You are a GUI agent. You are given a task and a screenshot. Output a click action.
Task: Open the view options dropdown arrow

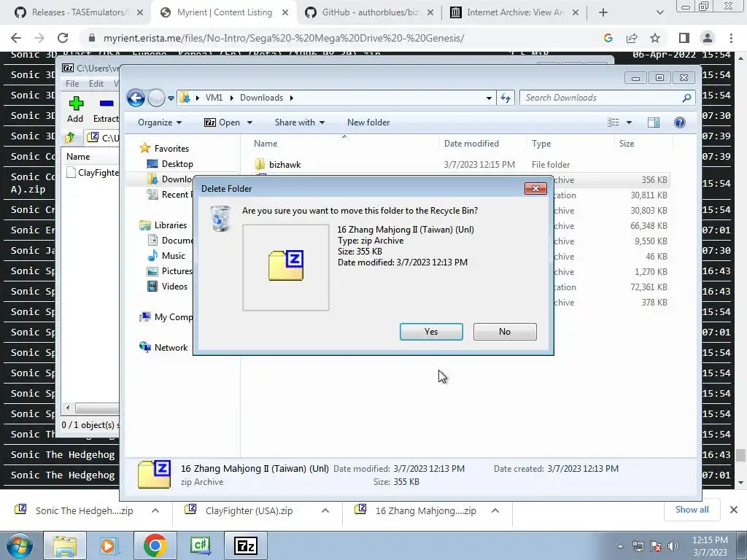pyautogui.click(x=629, y=122)
